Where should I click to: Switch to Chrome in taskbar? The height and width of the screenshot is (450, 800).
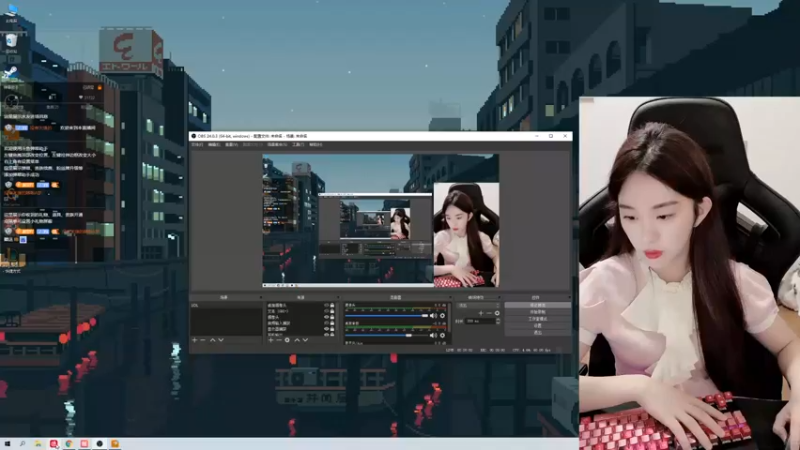tap(69, 444)
